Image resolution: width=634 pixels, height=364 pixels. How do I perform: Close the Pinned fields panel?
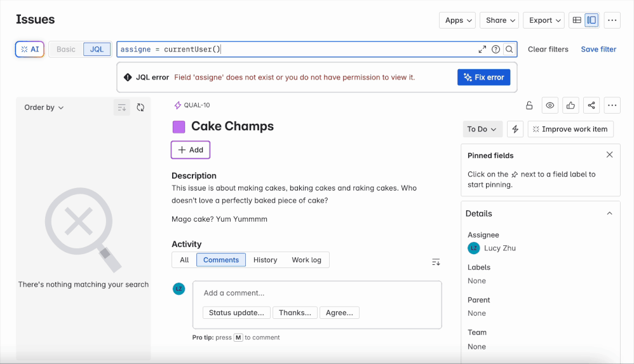tap(609, 155)
